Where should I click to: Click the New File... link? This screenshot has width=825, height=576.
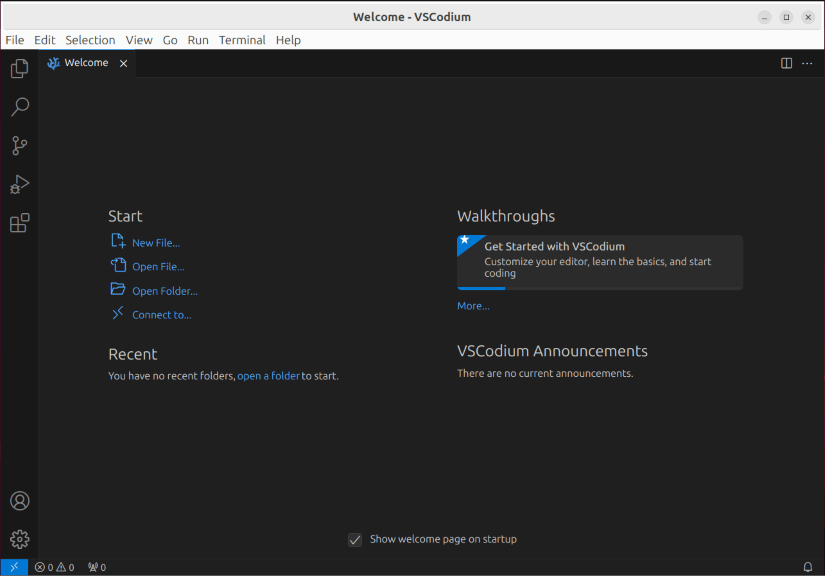coord(156,243)
